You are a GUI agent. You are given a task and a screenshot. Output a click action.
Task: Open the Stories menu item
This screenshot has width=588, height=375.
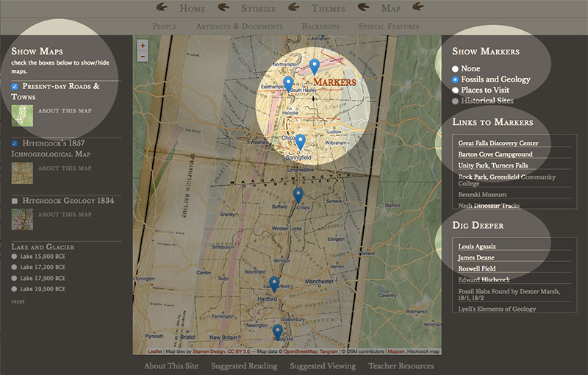[258, 9]
